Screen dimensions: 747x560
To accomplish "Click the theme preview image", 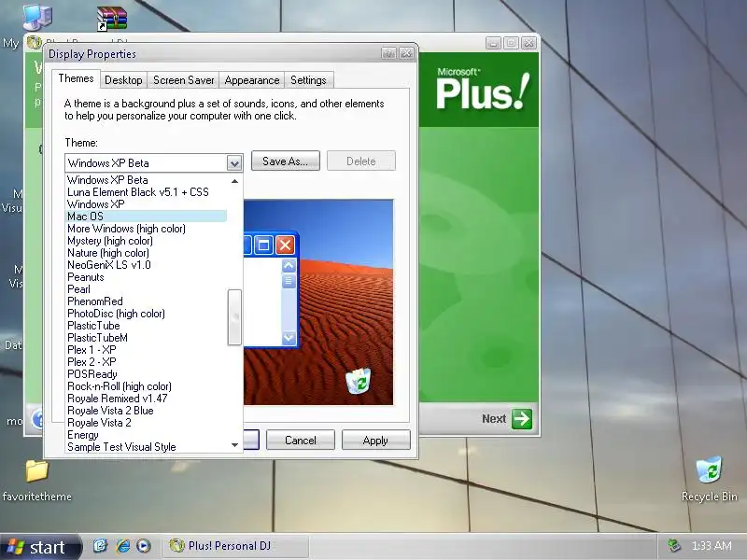I will tap(318, 302).
